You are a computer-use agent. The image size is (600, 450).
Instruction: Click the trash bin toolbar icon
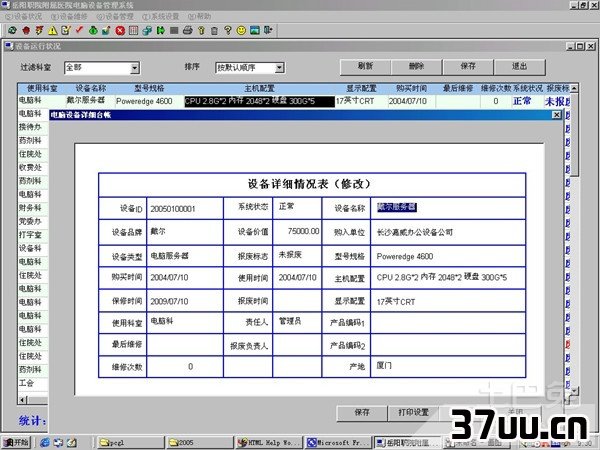(214, 30)
